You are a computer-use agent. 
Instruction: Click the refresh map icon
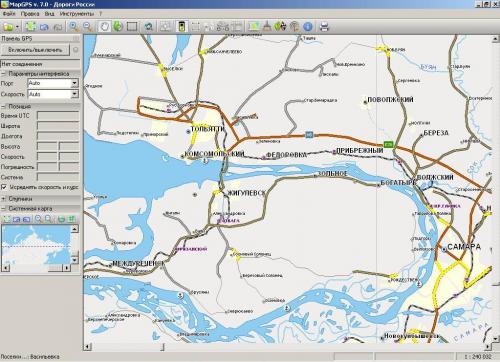148,27
